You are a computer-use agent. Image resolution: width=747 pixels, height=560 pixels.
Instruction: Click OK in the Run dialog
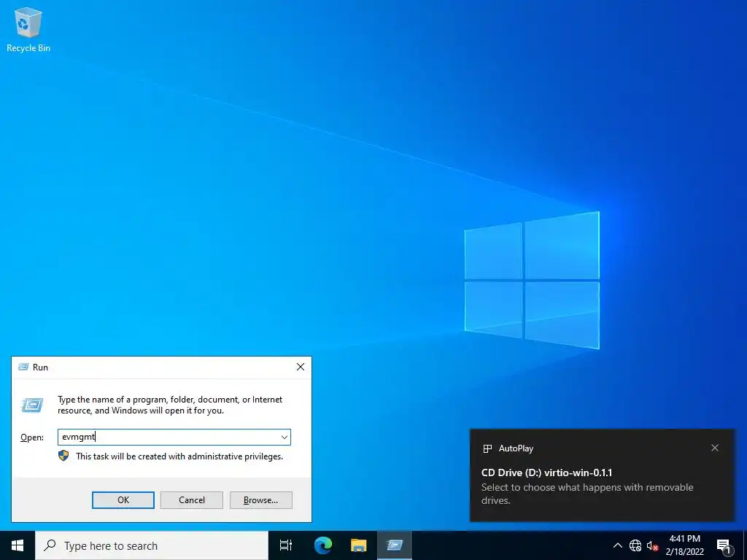point(123,500)
